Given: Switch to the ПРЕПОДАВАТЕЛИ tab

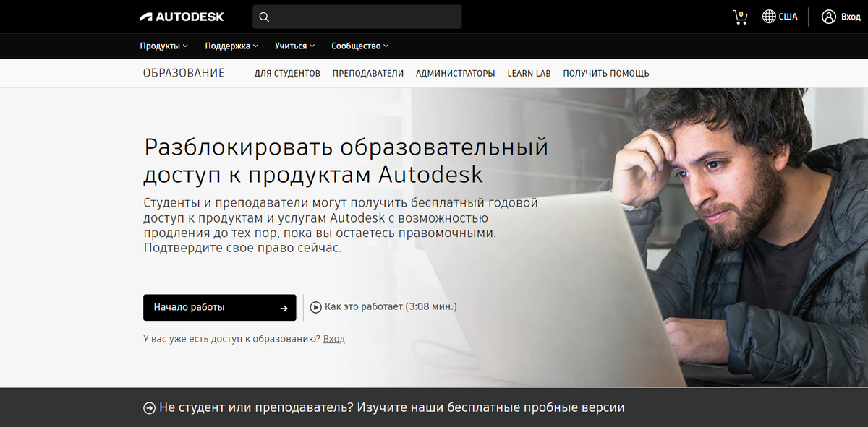Looking at the screenshot, I should pyautogui.click(x=368, y=73).
